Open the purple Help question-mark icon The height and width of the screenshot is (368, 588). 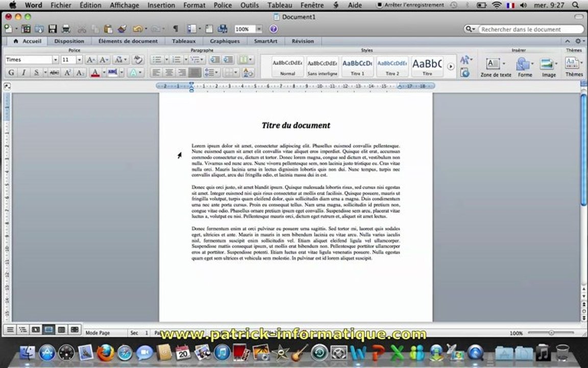click(x=274, y=29)
